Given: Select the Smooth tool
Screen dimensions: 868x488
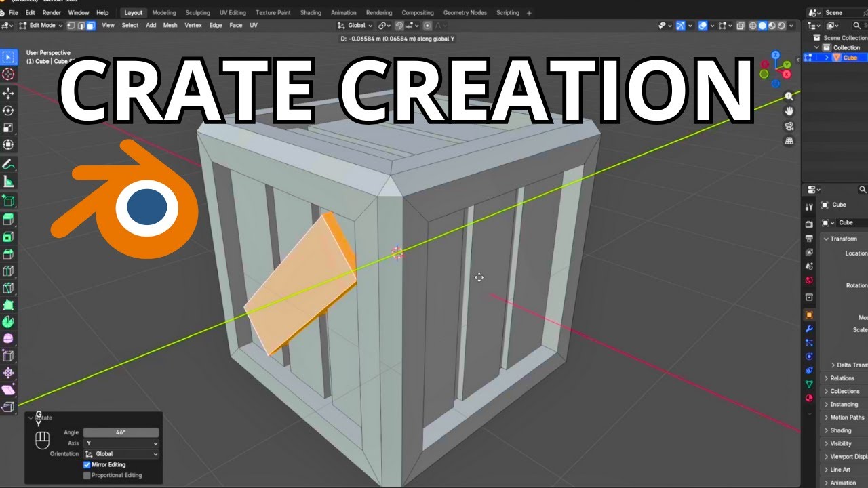Looking at the screenshot, I should click(x=8, y=338).
